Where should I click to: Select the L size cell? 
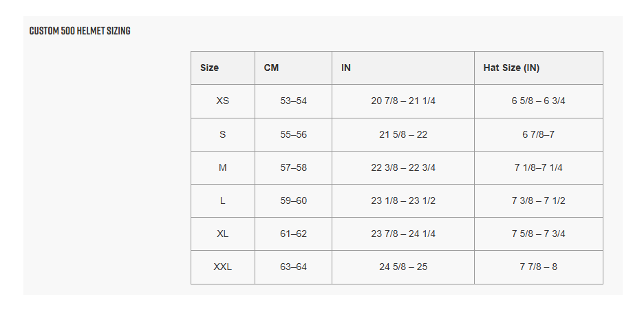pos(222,200)
